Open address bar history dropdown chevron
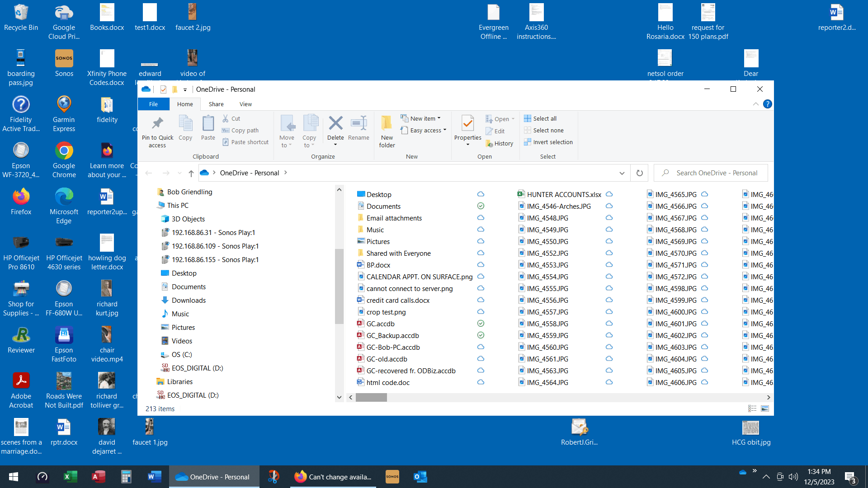This screenshot has height=488, width=868. click(x=622, y=173)
